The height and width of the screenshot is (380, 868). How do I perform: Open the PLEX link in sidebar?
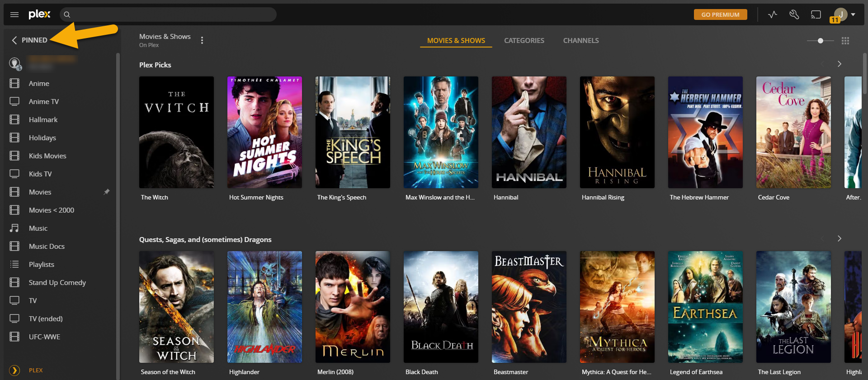[36, 370]
